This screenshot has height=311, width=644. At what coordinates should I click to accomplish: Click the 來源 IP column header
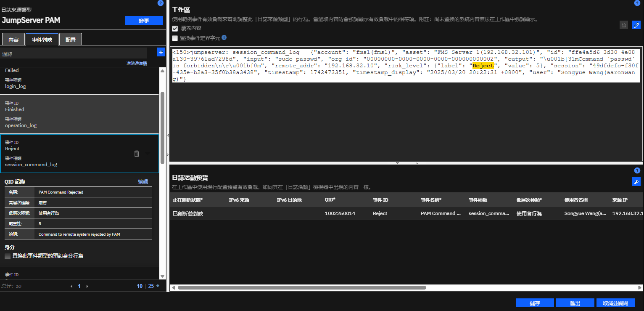(620, 200)
